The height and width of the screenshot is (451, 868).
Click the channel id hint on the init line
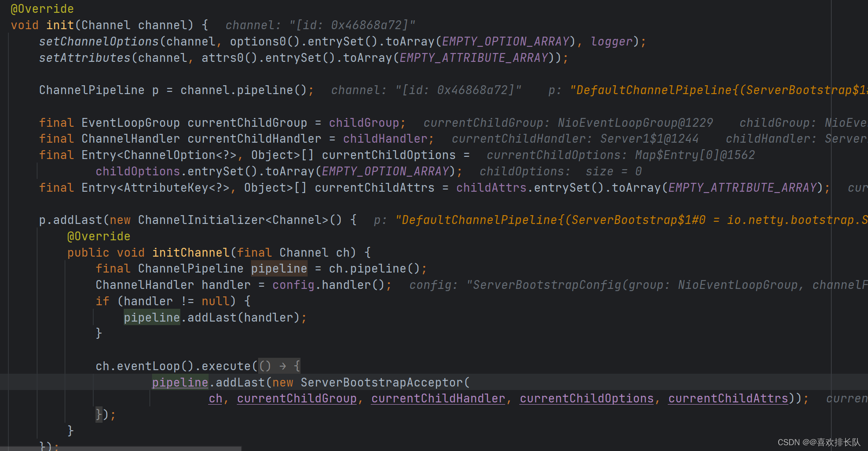click(320, 25)
